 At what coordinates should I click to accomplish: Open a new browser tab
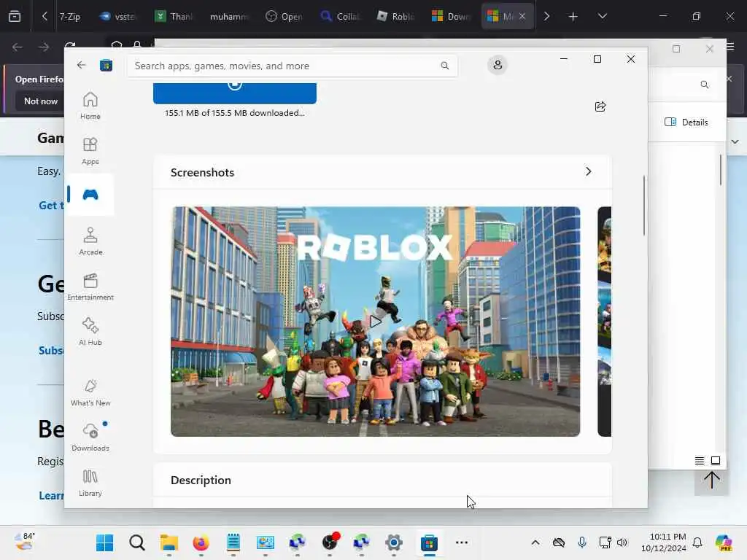click(573, 16)
